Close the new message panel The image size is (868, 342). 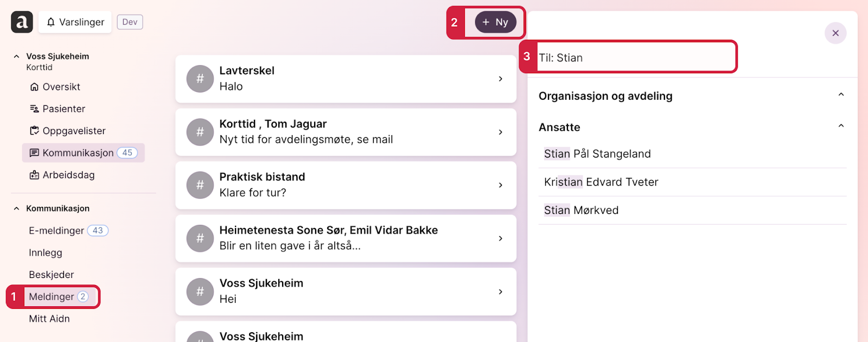tap(835, 33)
